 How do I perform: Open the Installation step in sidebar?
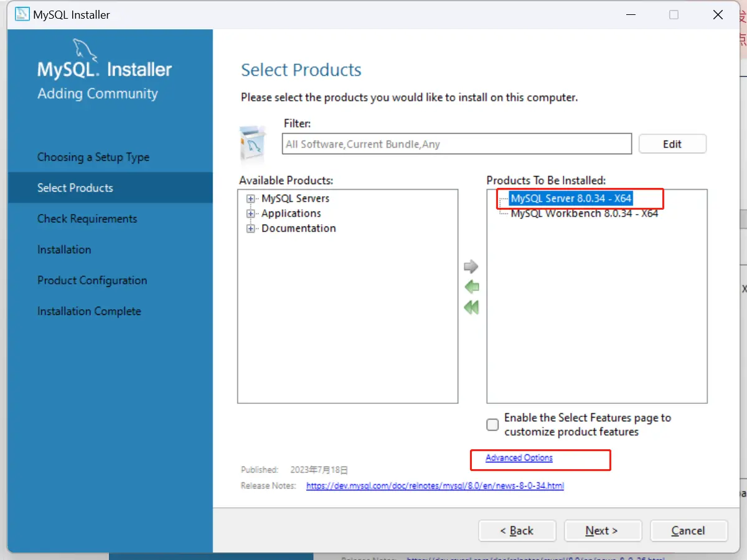pos(64,250)
